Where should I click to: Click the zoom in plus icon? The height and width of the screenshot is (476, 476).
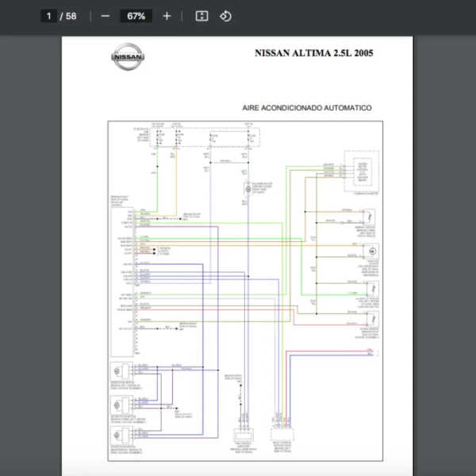tap(167, 16)
